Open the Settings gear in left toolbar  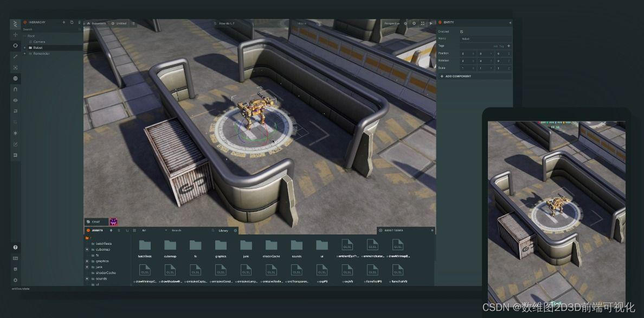tap(16, 280)
